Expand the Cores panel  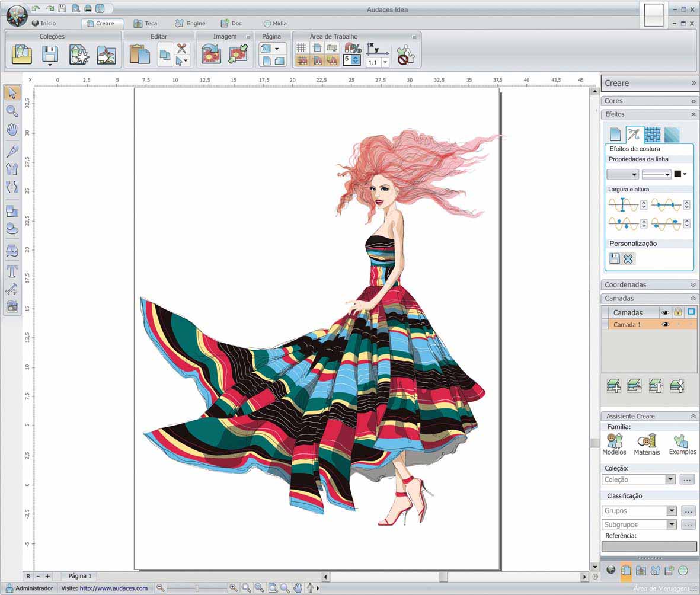tap(693, 101)
